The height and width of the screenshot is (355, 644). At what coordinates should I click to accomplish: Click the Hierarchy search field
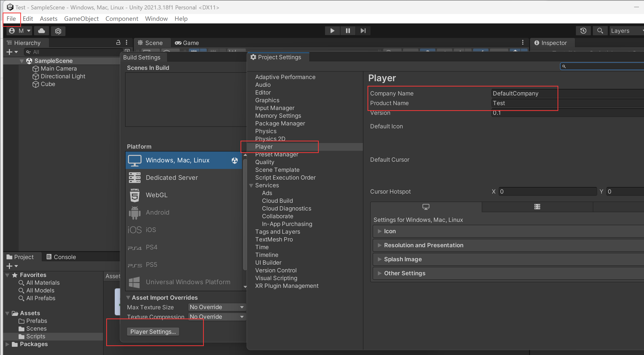73,52
